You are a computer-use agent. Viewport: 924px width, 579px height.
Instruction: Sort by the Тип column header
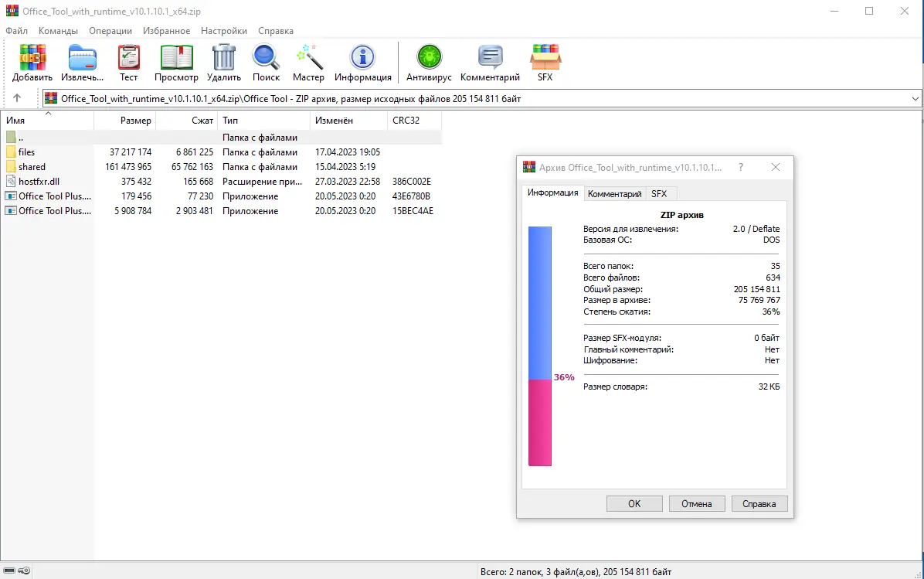click(264, 121)
